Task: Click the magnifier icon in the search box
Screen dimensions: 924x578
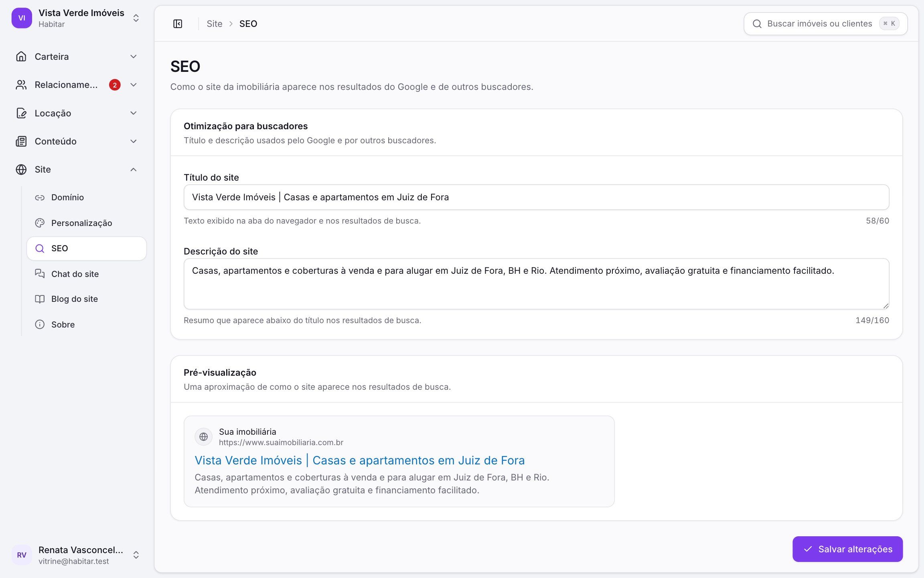Action: [x=757, y=24]
